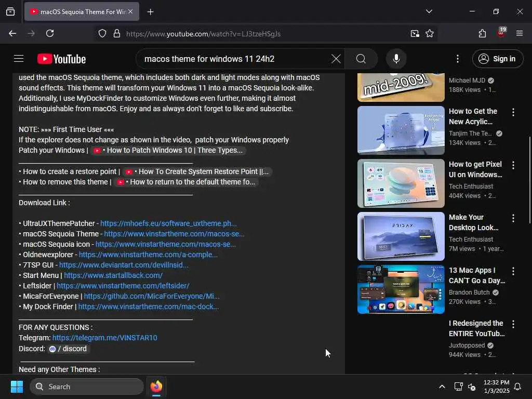Open the macOS Sequoia icon download link

coord(166,244)
